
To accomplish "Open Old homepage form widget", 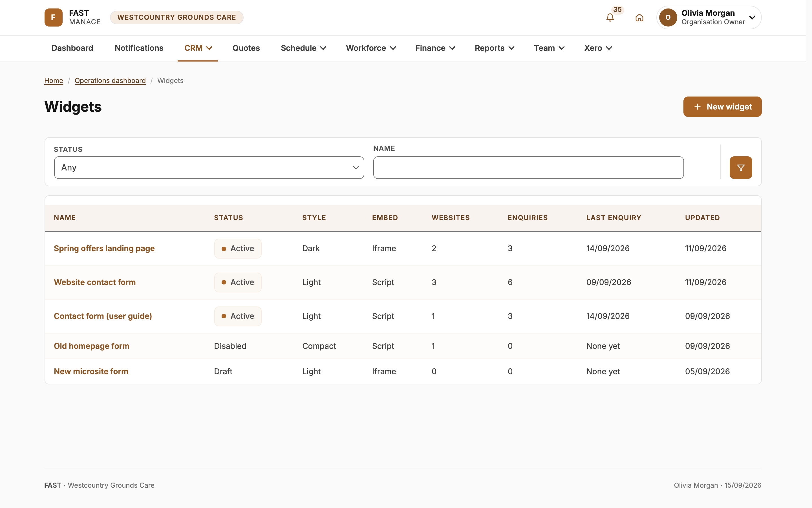I will (x=91, y=346).
